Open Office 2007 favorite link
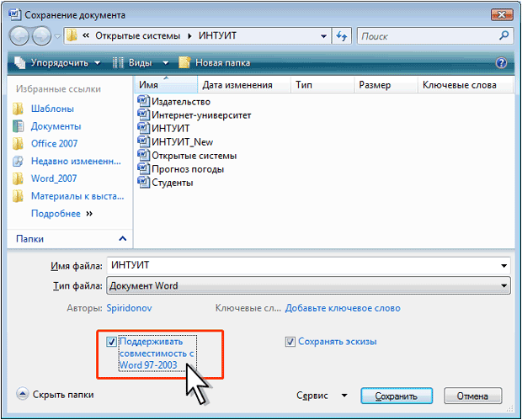522x420 pixels. click(54, 144)
